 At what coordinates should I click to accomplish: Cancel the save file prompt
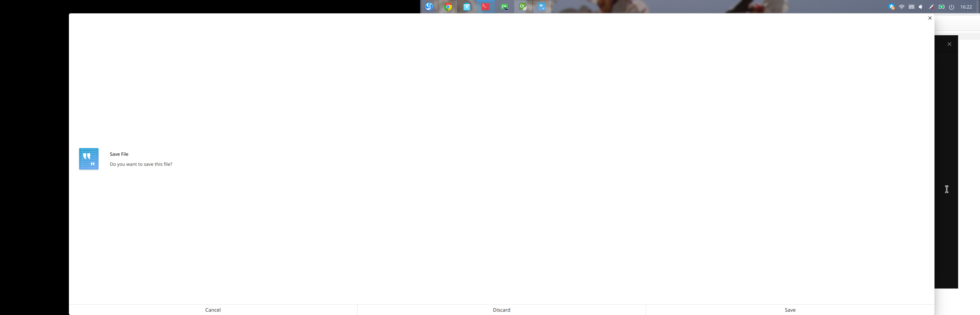tap(213, 310)
